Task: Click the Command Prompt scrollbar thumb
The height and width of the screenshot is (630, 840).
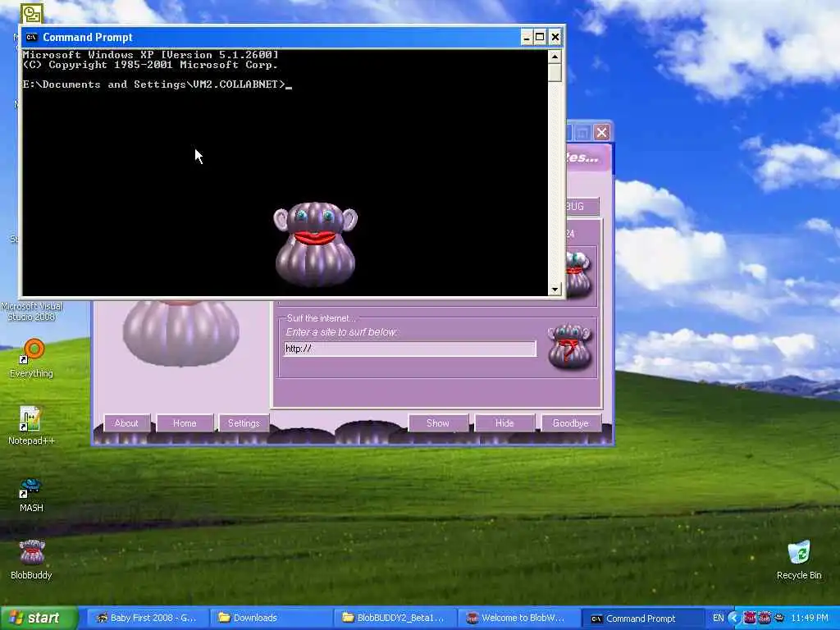Action: coord(555,72)
